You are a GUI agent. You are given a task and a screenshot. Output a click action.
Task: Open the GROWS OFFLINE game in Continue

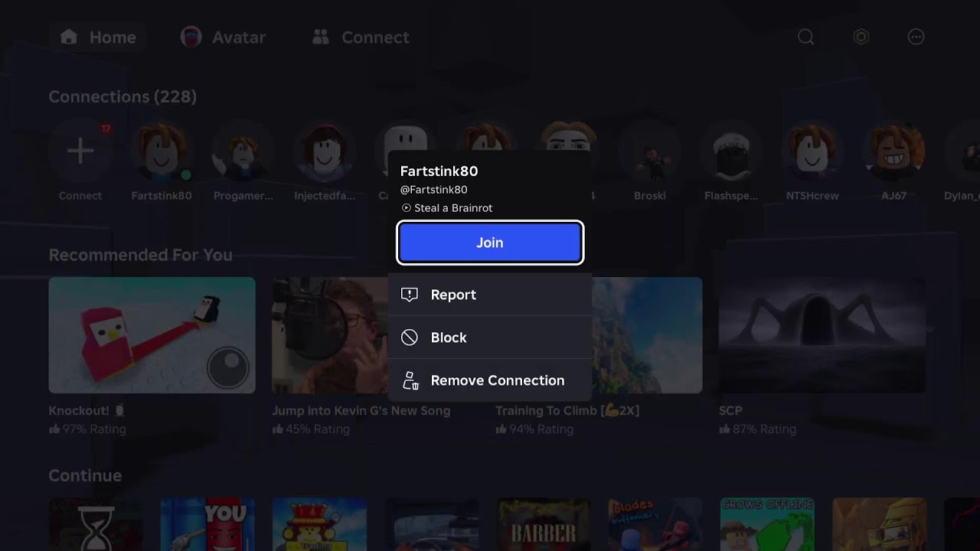click(x=767, y=524)
